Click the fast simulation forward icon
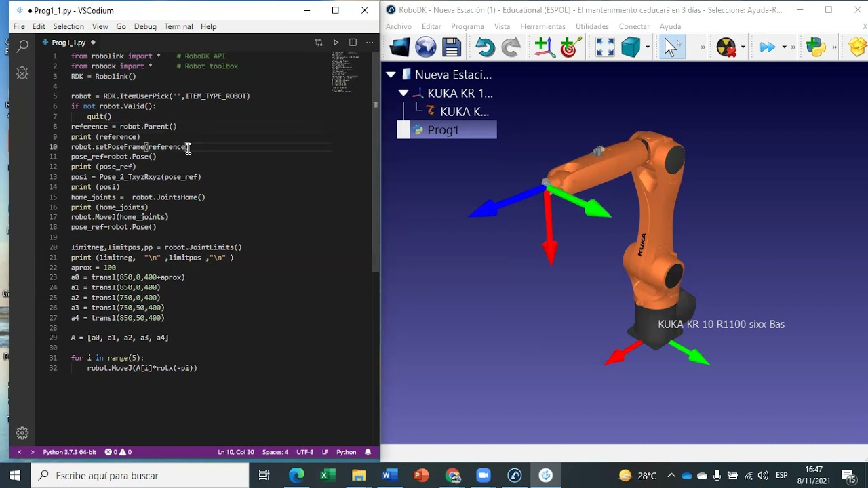 [767, 47]
